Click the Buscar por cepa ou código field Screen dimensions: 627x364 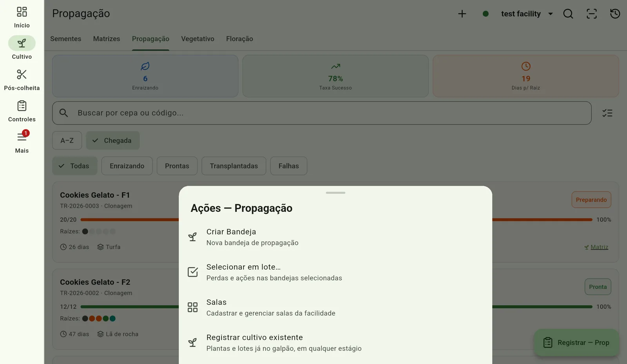click(322, 113)
